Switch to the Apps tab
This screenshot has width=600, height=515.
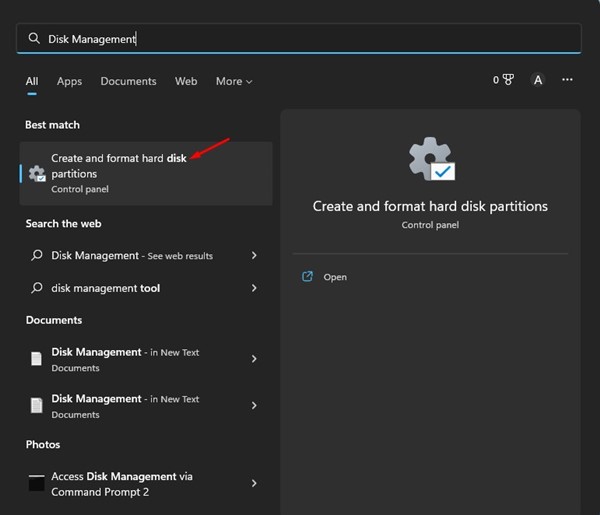(69, 81)
